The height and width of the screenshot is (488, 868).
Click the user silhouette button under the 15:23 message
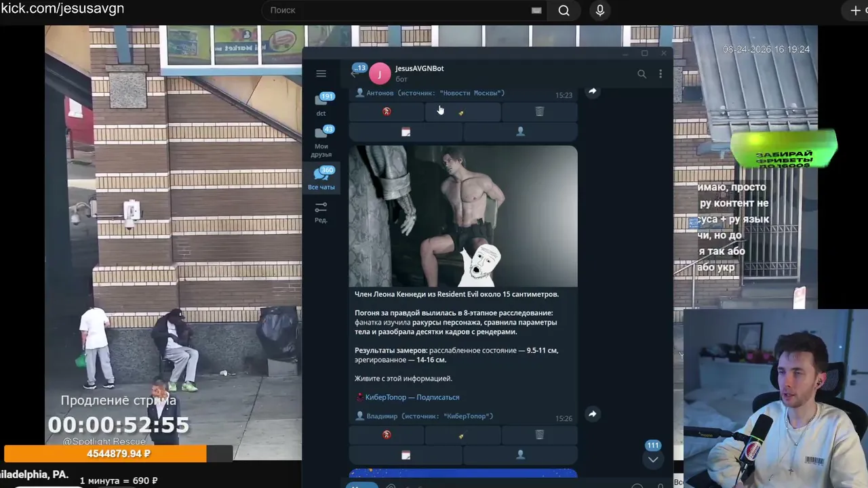tap(520, 132)
